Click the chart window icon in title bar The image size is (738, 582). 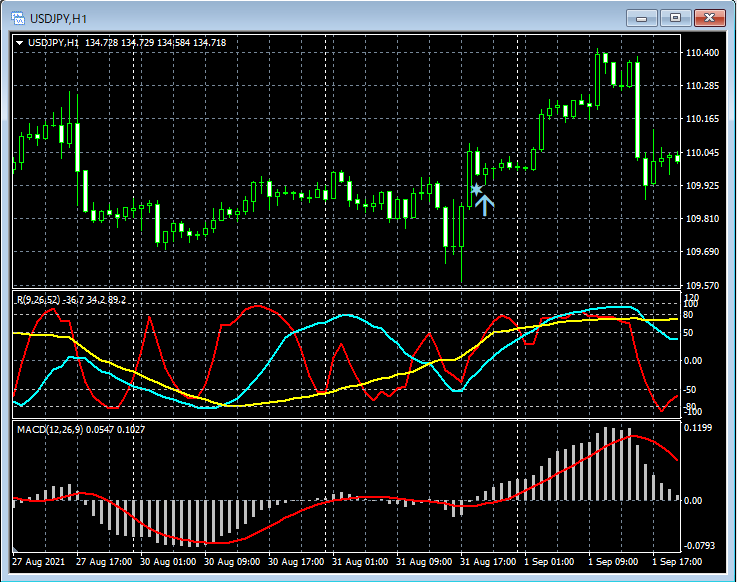pos(16,18)
